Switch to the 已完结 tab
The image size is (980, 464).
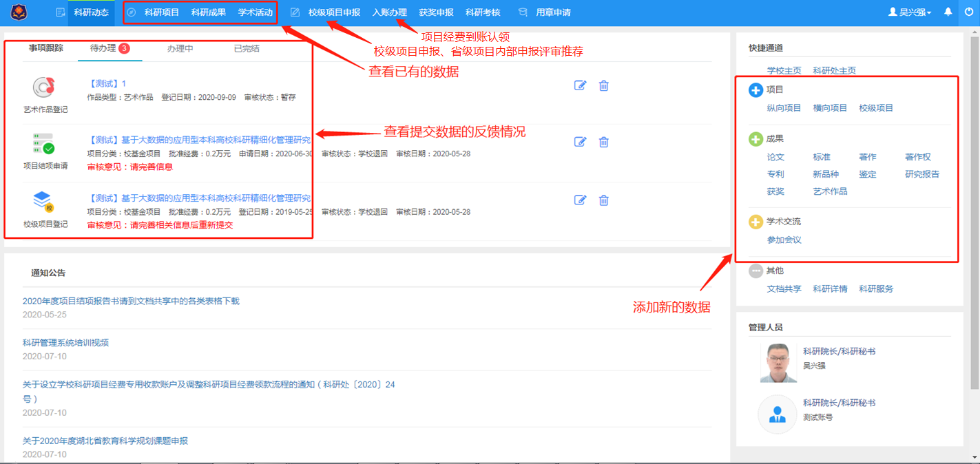pyautogui.click(x=247, y=49)
